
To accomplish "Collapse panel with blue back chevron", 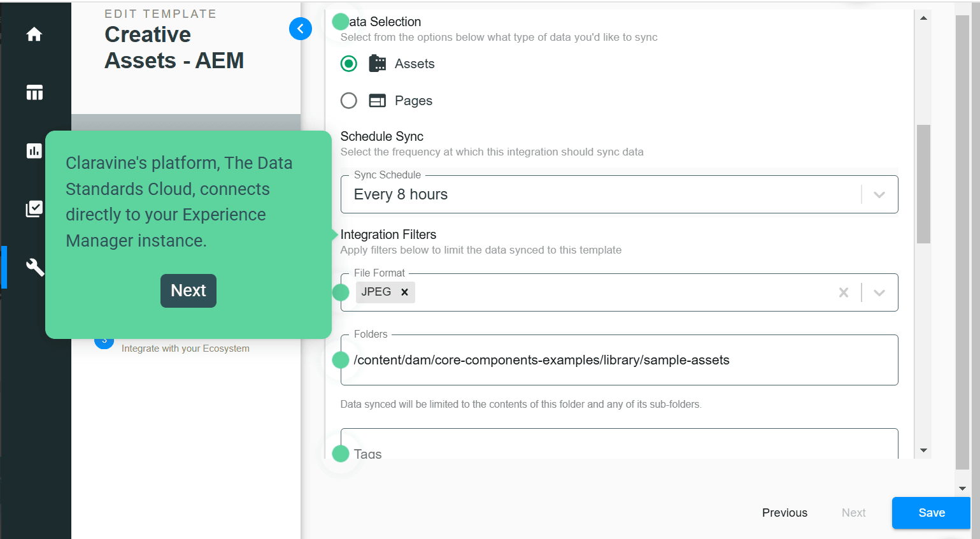I will click(x=301, y=29).
